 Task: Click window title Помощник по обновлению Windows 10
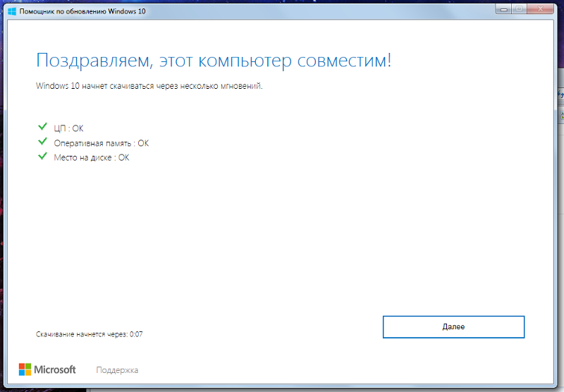coord(82,11)
